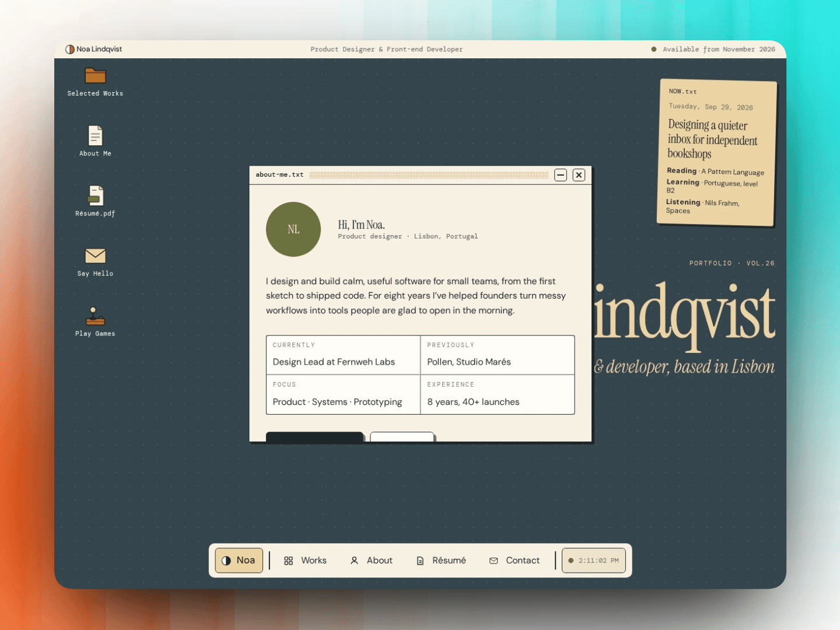Image resolution: width=840 pixels, height=630 pixels.
Task: Click "Designing a quieter inbox" note headline
Action: point(713,139)
